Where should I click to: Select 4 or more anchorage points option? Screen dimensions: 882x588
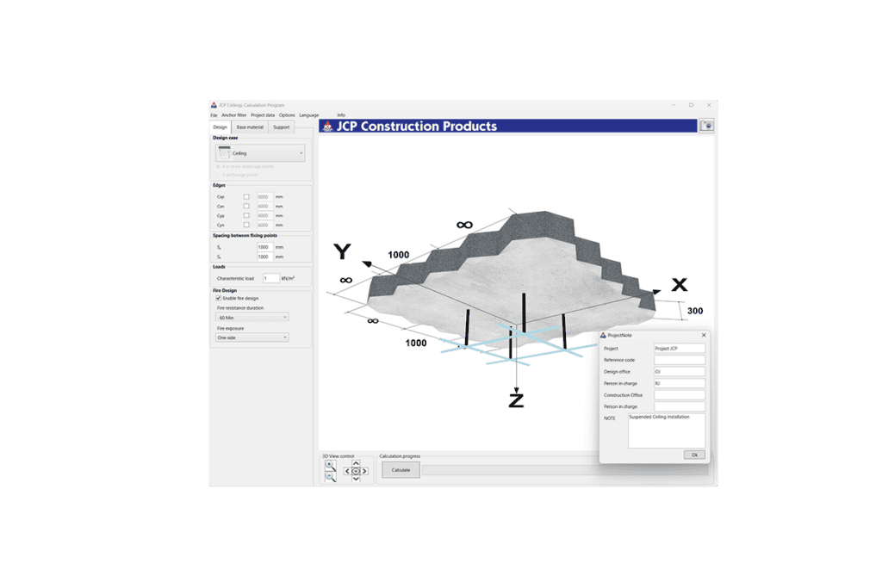click(x=218, y=166)
